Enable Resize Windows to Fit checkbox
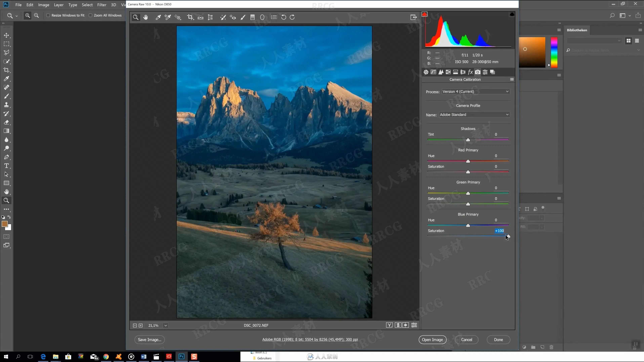 tap(48, 15)
